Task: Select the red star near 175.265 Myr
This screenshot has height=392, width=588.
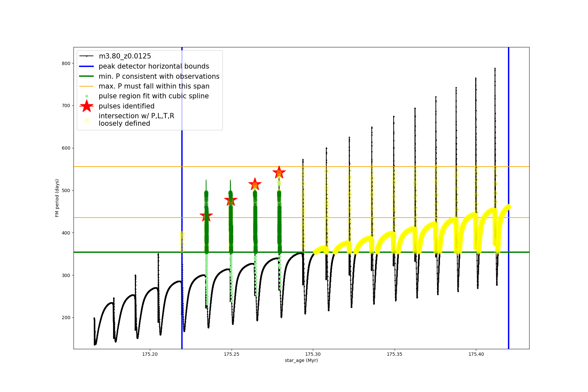Action: click(x=255, y=184)
